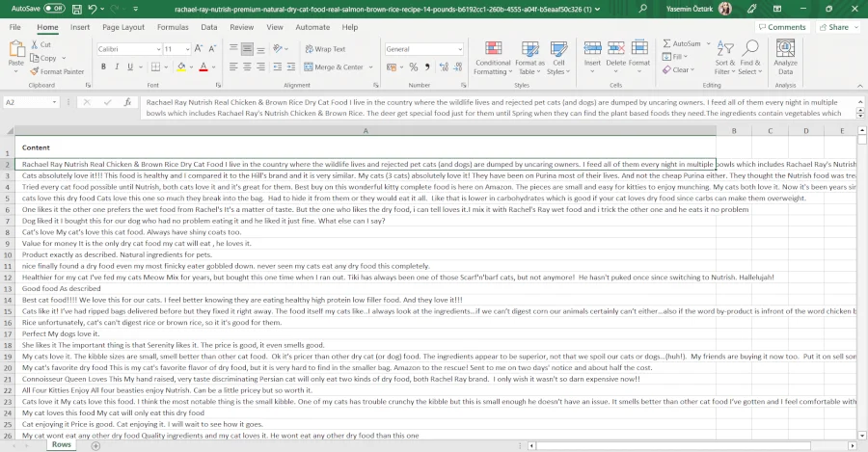Click the Increase Decimal icon
Viewport: 868px width, 452px height.
(444, 66)
